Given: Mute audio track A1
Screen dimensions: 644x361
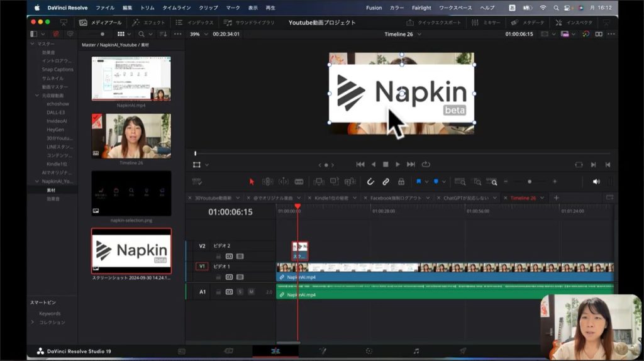Looking at the screenshot, I should coord(251,292).
